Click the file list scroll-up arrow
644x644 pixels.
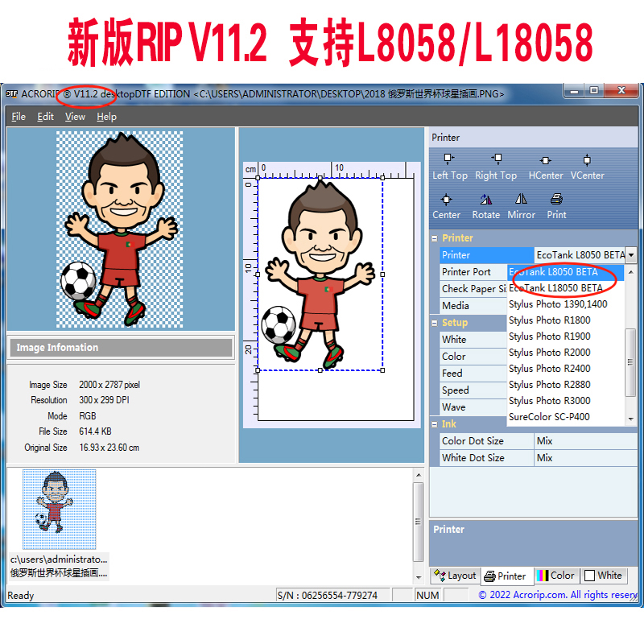[x=419, y=475]
